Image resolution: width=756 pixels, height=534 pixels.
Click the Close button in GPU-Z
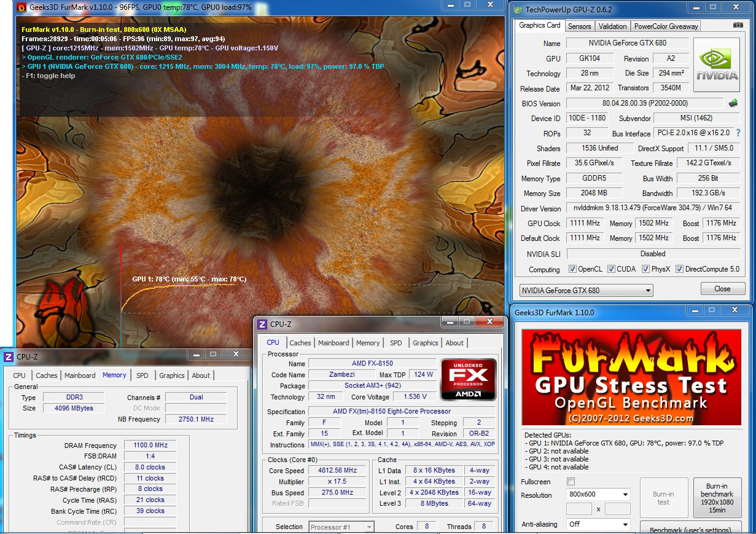pyautogui.click(x=722, y=289)
